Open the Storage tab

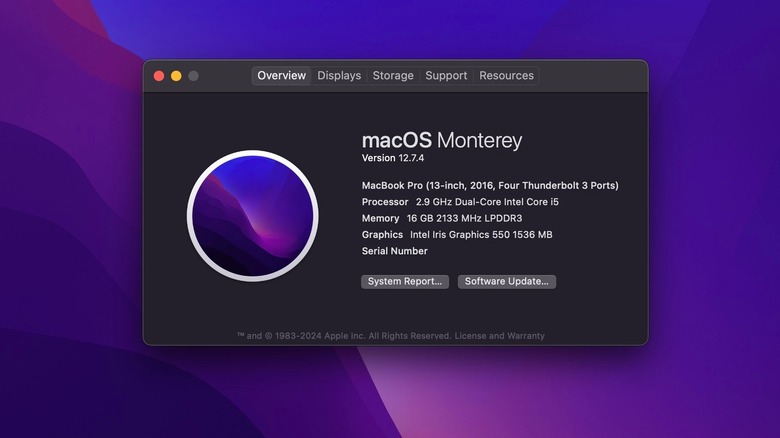pyautogui.click(x=393, y=76)
